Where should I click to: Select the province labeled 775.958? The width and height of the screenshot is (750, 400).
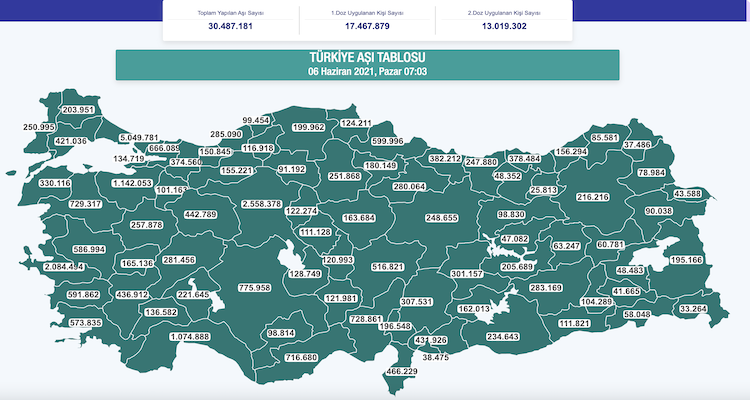[254, 288]
